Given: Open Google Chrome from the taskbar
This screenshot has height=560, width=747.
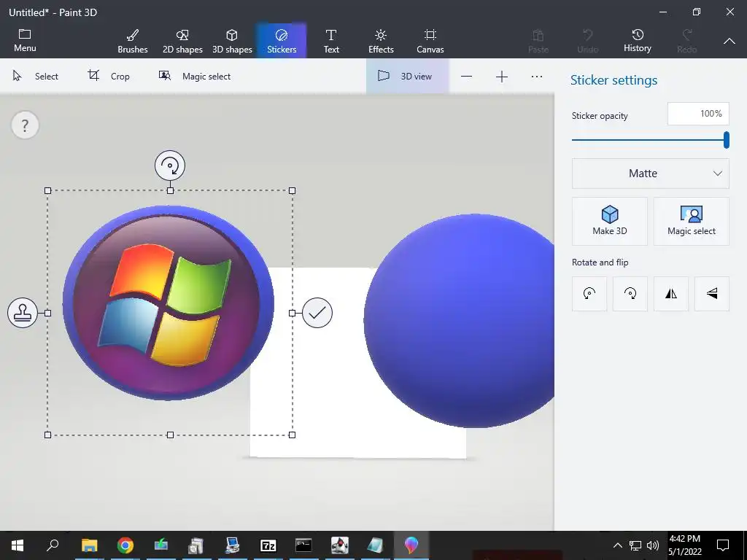Looking at the screenshot, I should (x=125, y=545).
